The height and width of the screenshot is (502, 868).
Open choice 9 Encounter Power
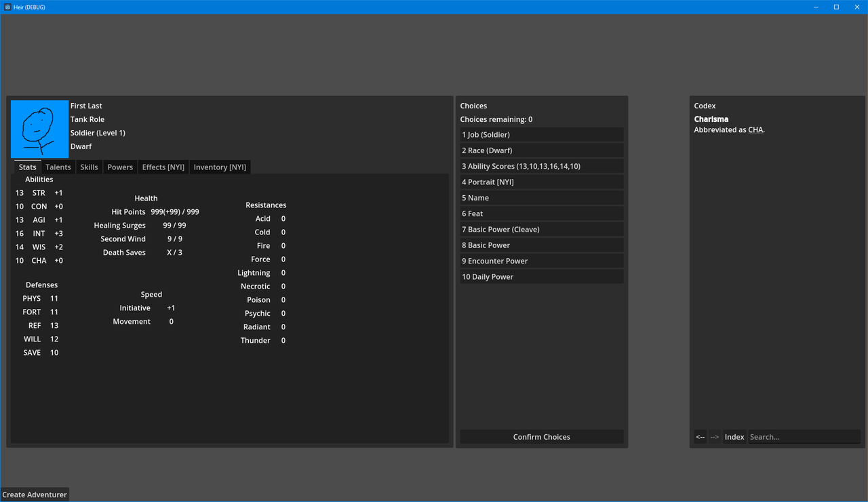(542, 261)
